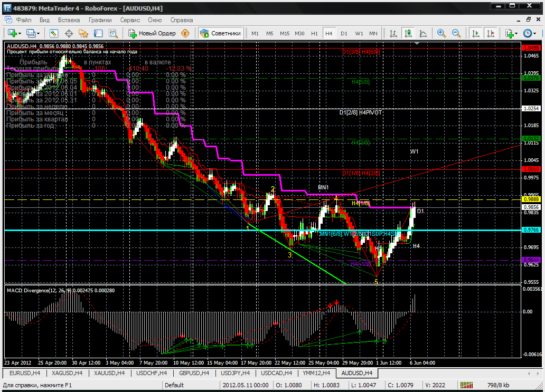Switch to the YMM12,H4 tab
The image size is (545, 392).
[x=316, y=373]
